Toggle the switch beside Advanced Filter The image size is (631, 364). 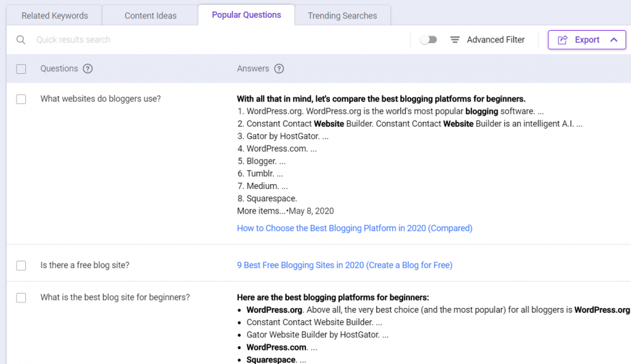(428, 40)
